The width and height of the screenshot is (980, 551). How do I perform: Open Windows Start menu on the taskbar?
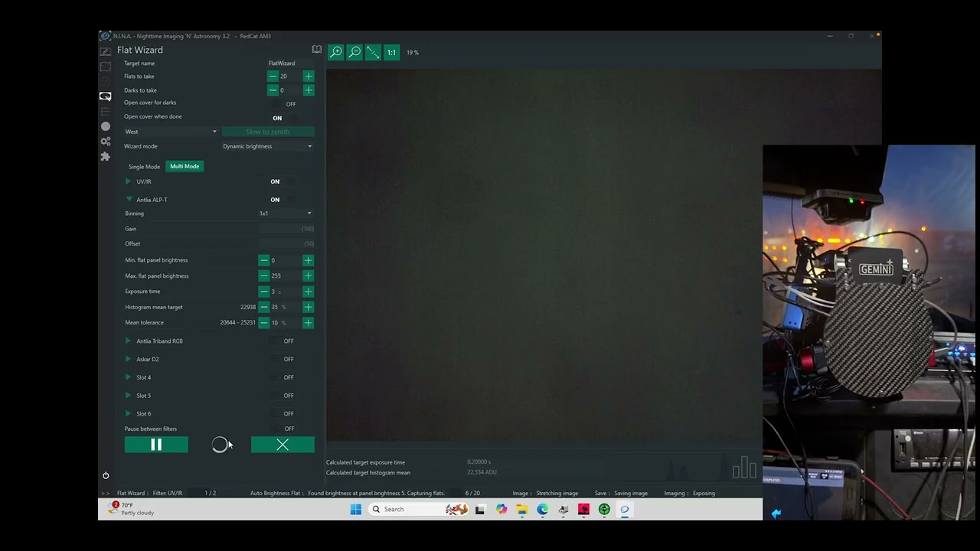coord(356,509)
